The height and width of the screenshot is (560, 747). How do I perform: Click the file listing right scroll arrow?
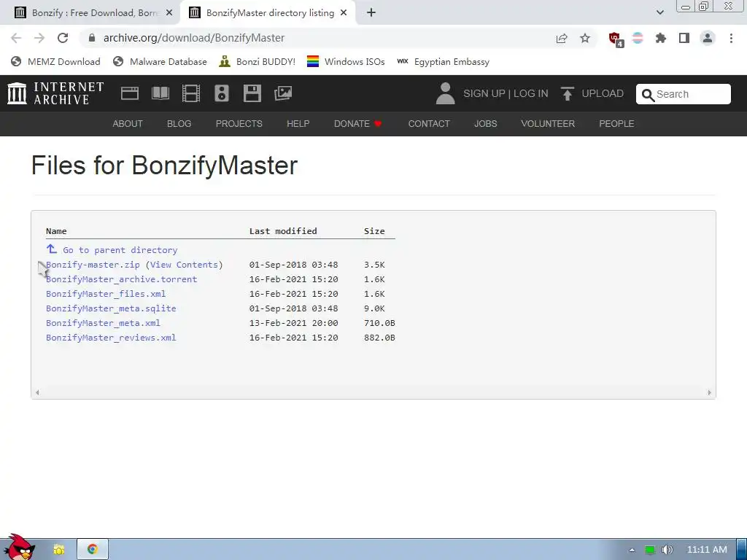coord(709,392)
